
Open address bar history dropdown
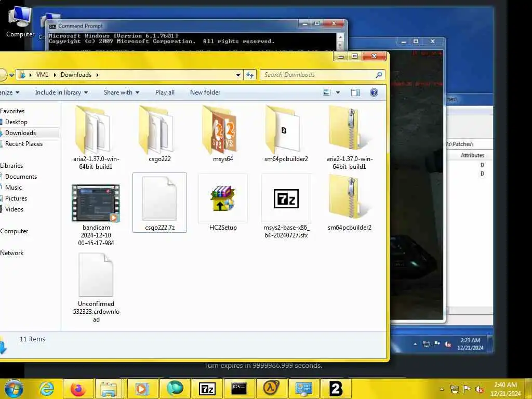[x=238, y=75]
